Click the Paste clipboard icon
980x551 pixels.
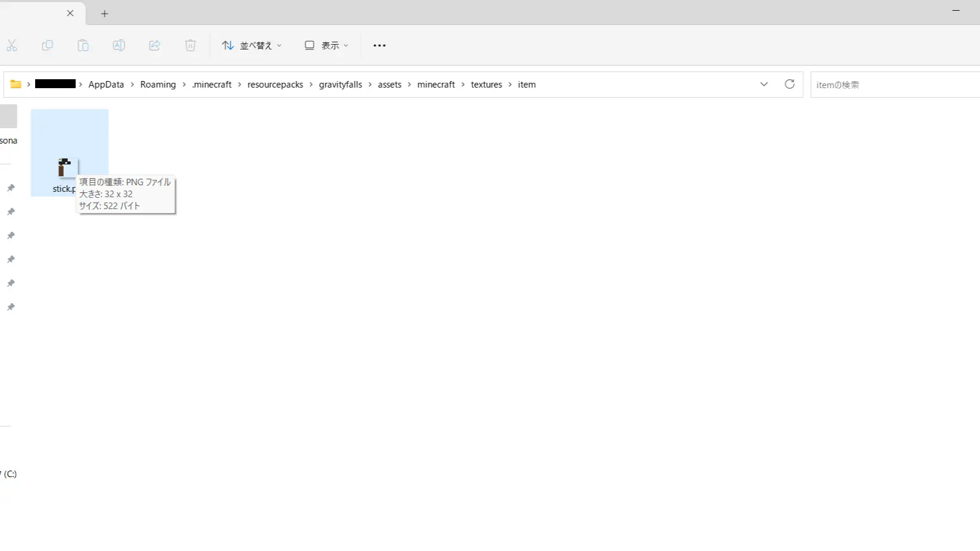pyautogui.click(x=83, y=45)
